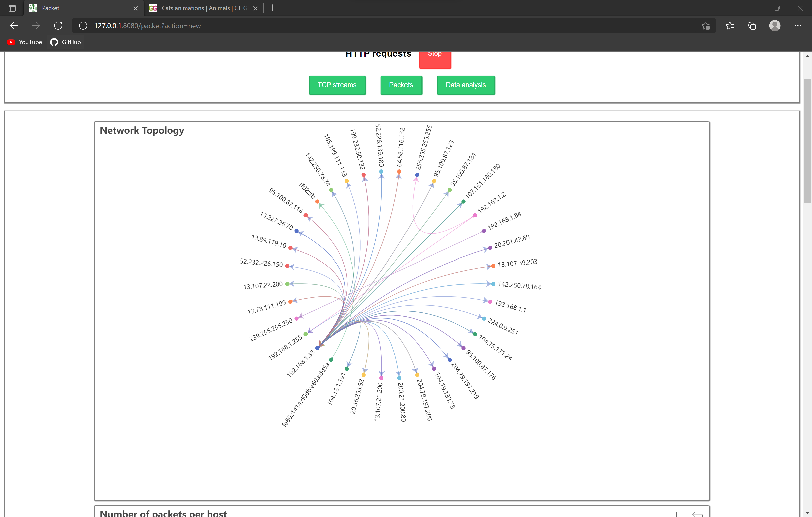Click the Packets button

401,85
